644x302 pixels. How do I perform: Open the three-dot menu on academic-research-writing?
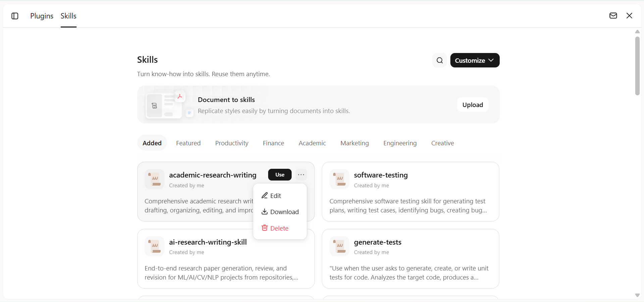tap(301, 174)
